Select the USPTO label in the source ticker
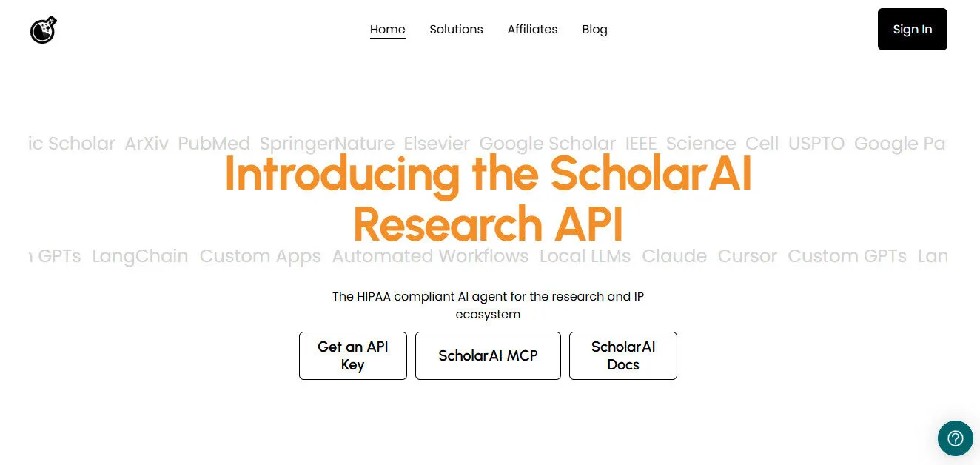Screen dimensions: 980x465 [816, 144]
